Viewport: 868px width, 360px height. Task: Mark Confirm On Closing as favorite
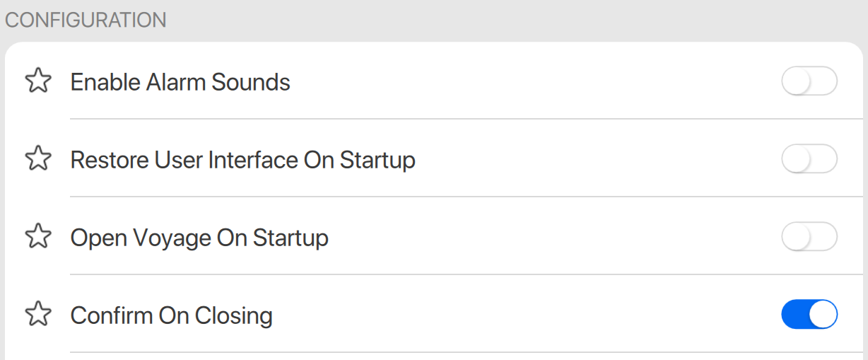pyautogui.click(x=38, y=314)
